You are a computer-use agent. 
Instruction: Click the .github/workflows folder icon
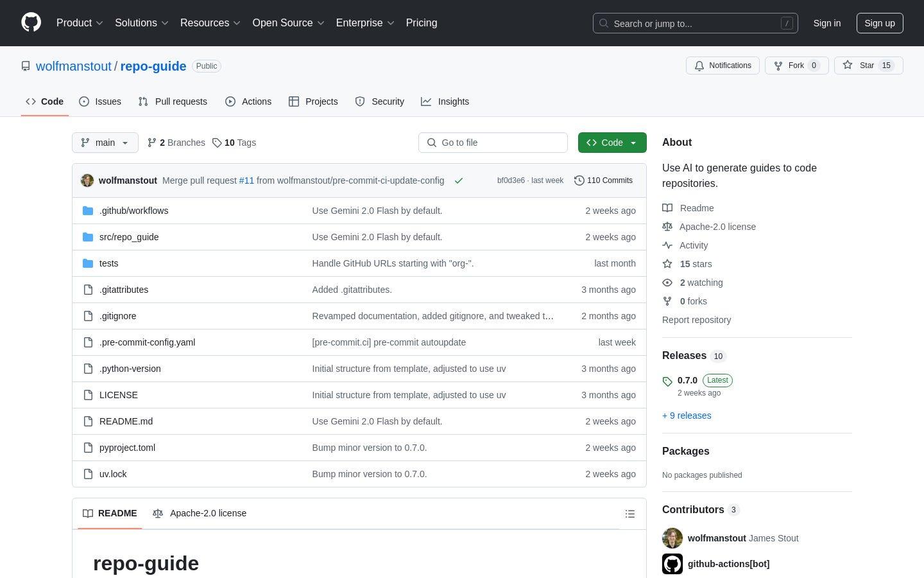88,211
